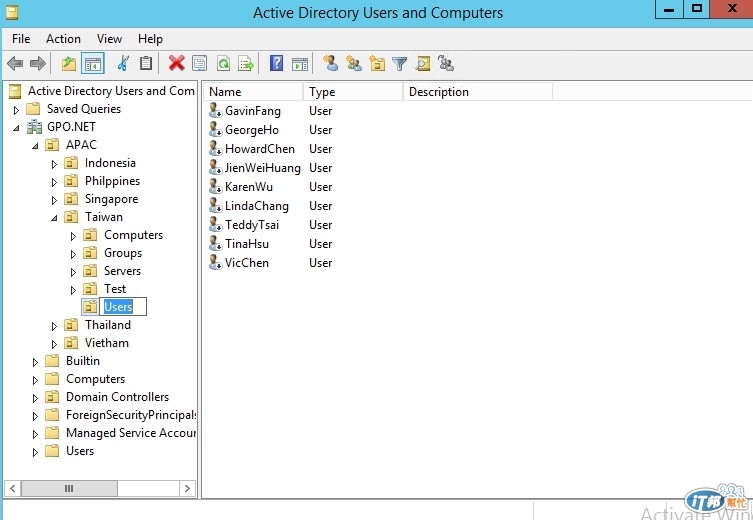753x520 pixels.
Task: Click the Find objects icon
Action: click(x=423, y=63)
